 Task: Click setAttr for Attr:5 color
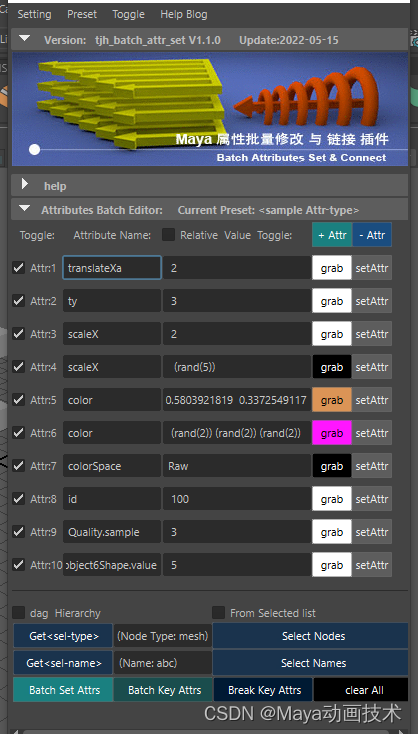click(372, 400)
